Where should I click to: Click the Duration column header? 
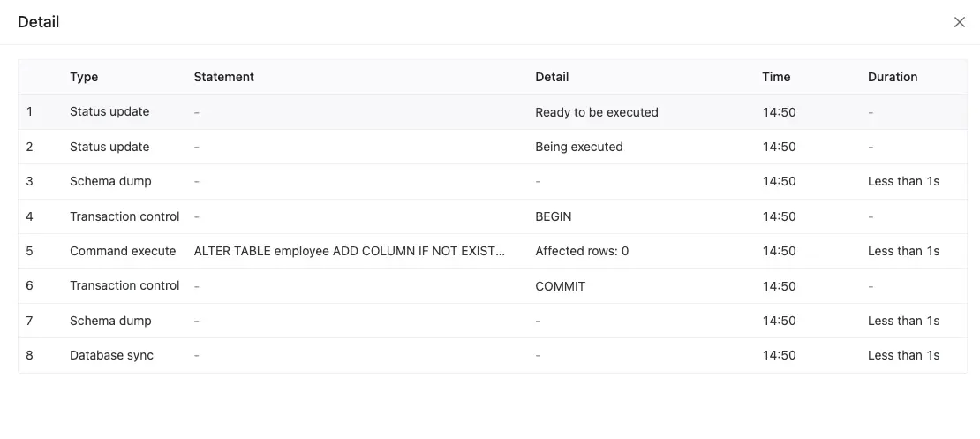893,77
